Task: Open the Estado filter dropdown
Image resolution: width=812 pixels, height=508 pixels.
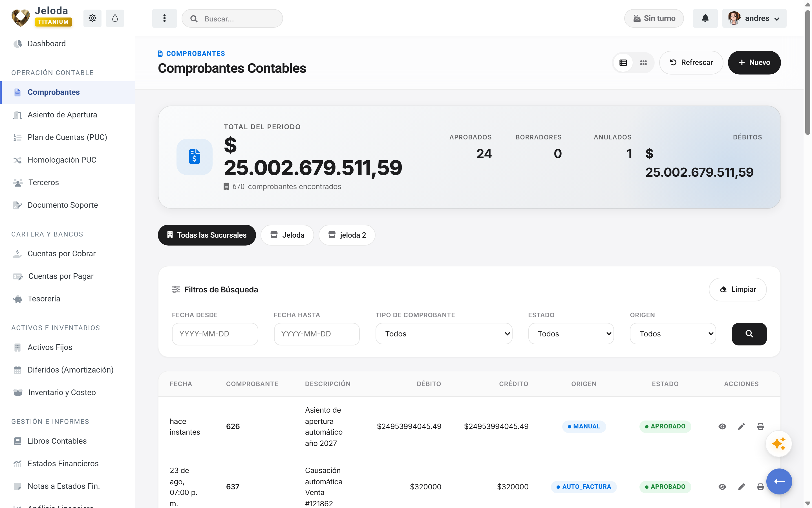Action: [x=571, y=334]
